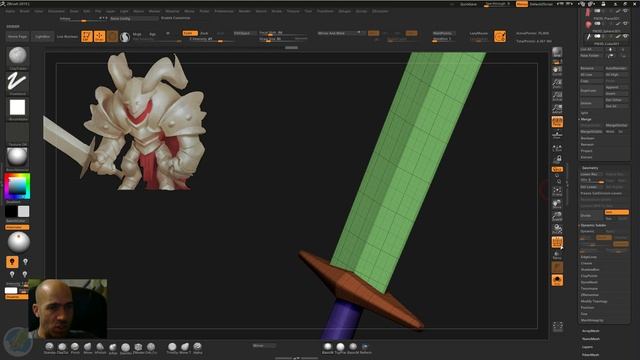Open the material sphere selector on left
This screenshot has width=640, height=360.
coord(18,158)
